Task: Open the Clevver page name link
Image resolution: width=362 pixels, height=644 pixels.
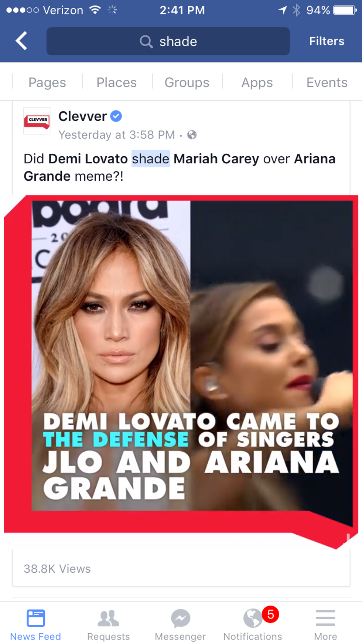Action: pyautogui.click(x=82, y=116)
